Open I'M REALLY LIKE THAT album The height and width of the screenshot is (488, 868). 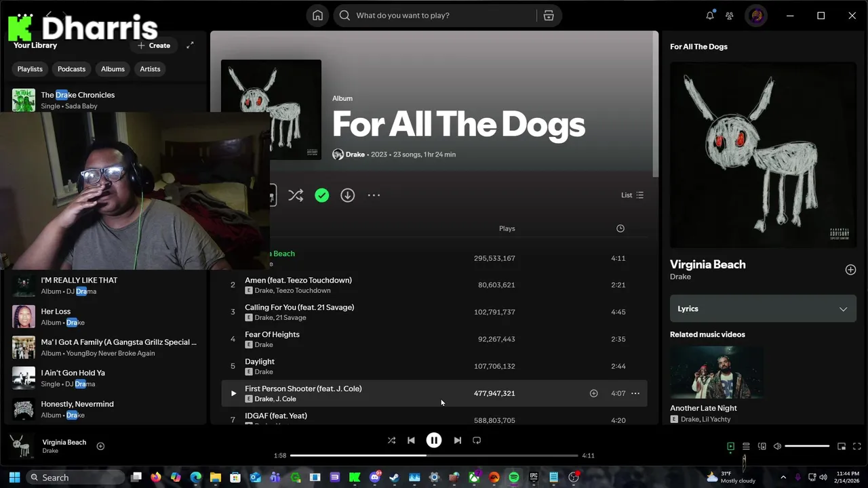click(x=106, y=285)
